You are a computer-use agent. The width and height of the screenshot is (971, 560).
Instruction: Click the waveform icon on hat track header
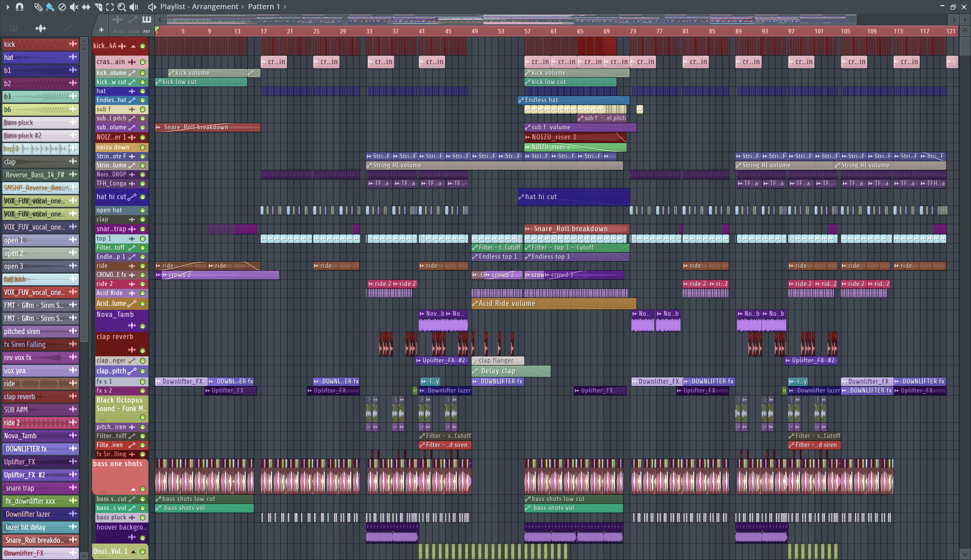coord(132,91)
